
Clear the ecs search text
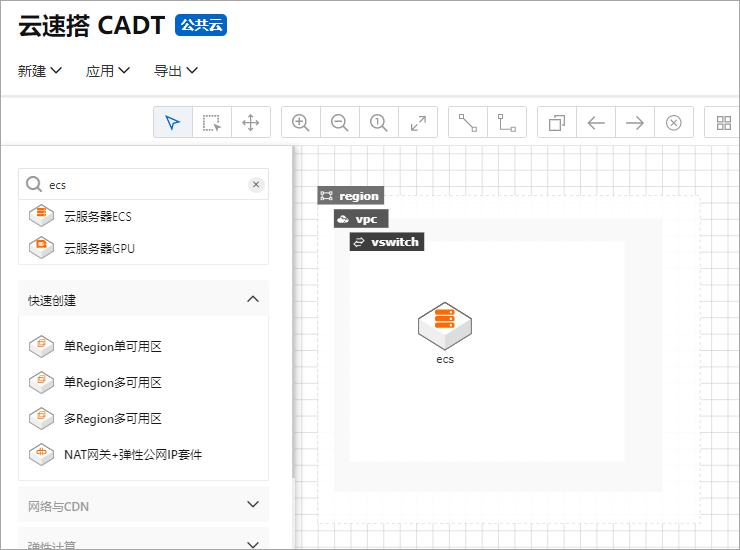256,184
